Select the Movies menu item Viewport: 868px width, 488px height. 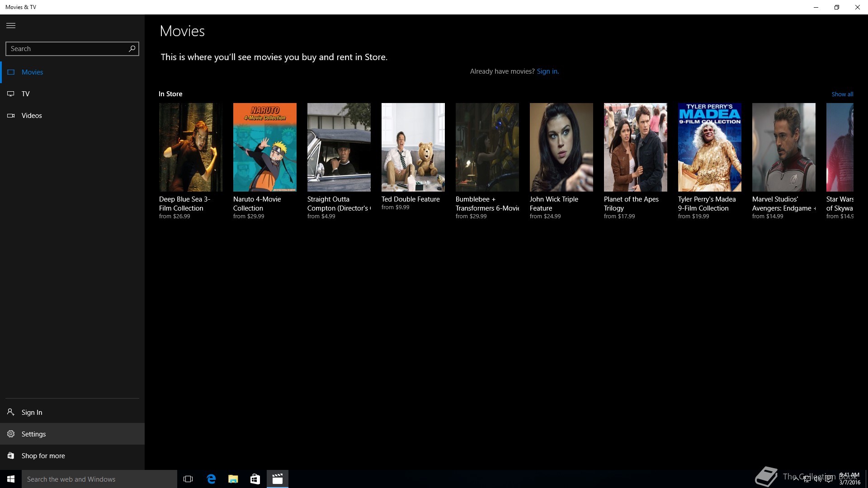(x=72, y=72)
